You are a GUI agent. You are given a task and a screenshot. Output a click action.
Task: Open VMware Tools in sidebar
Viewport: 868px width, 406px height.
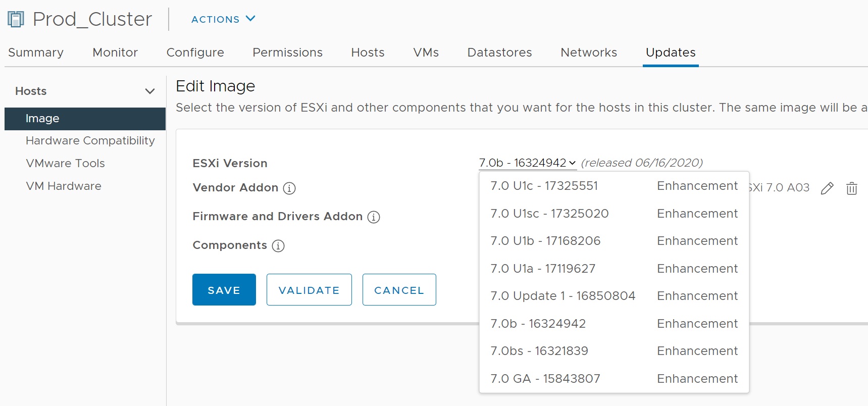(66, 164)
